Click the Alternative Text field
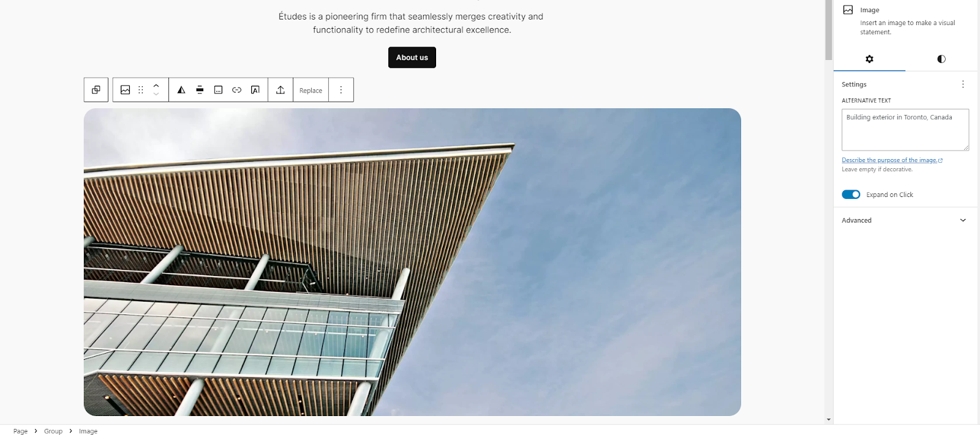 tap(905, 130)
